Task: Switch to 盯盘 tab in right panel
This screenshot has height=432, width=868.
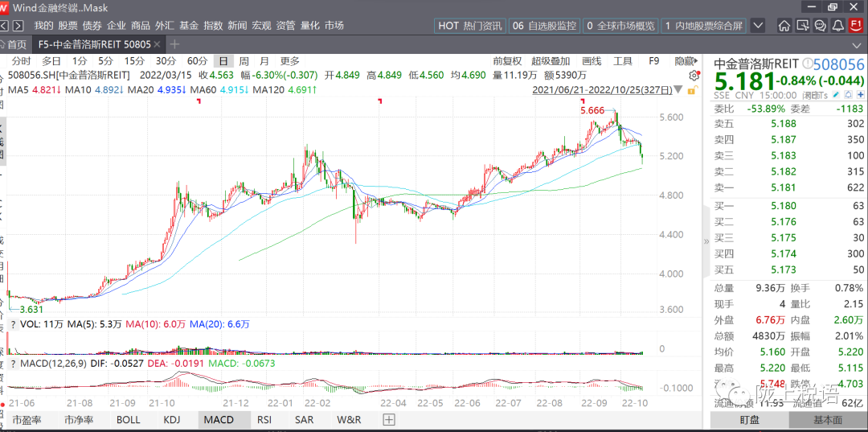Action: coord(750,421)
